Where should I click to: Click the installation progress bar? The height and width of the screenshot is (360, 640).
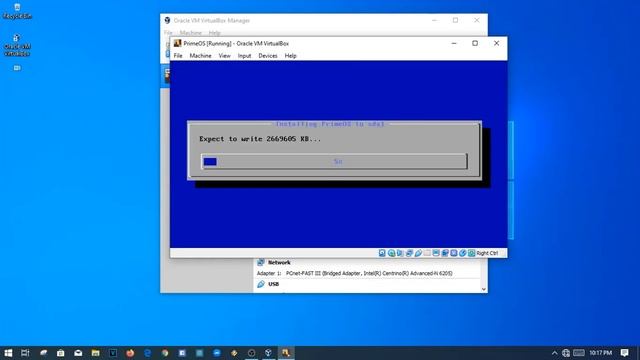click(x=334, y=161)
